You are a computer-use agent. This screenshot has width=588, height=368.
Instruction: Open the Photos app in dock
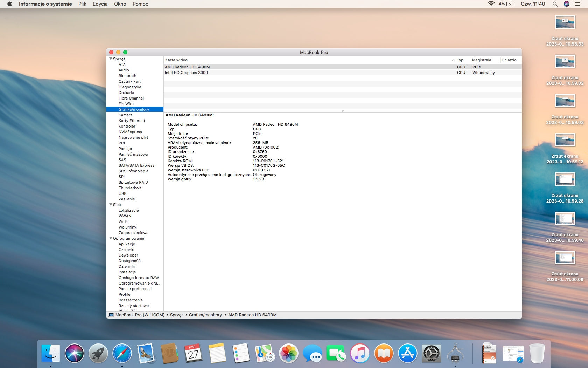tap(289, 353)
